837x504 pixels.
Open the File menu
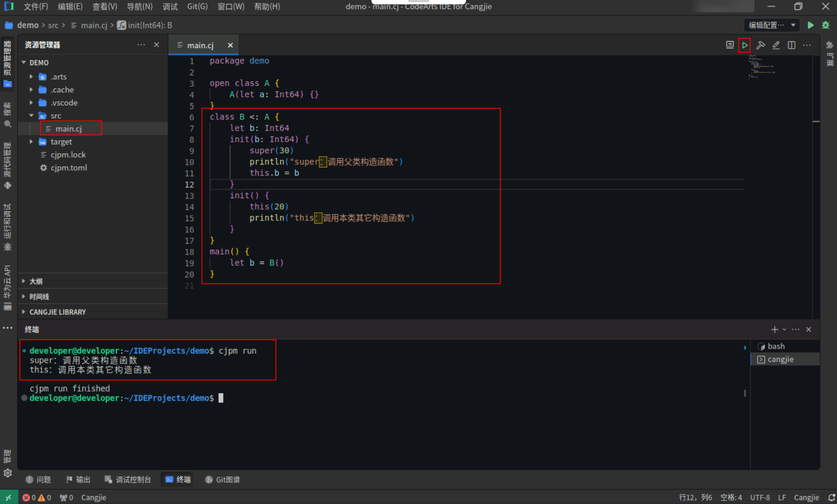click(36, 7)
